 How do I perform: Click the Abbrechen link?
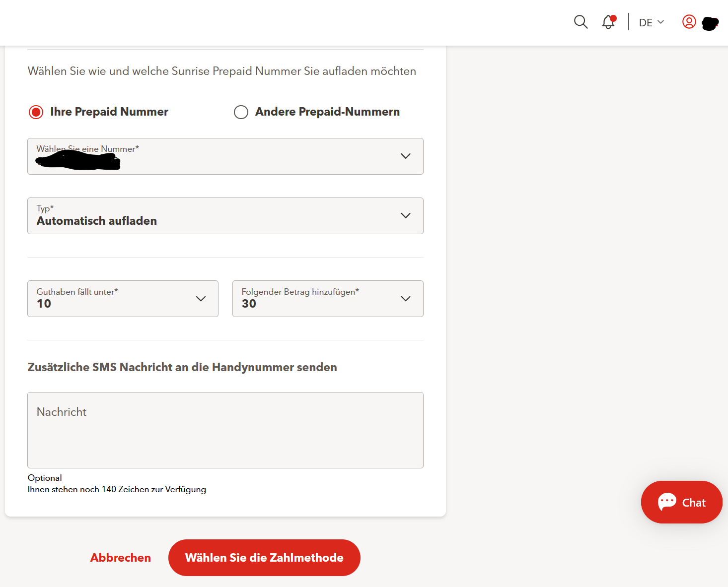pyautogui.click(x=120, y=558)
